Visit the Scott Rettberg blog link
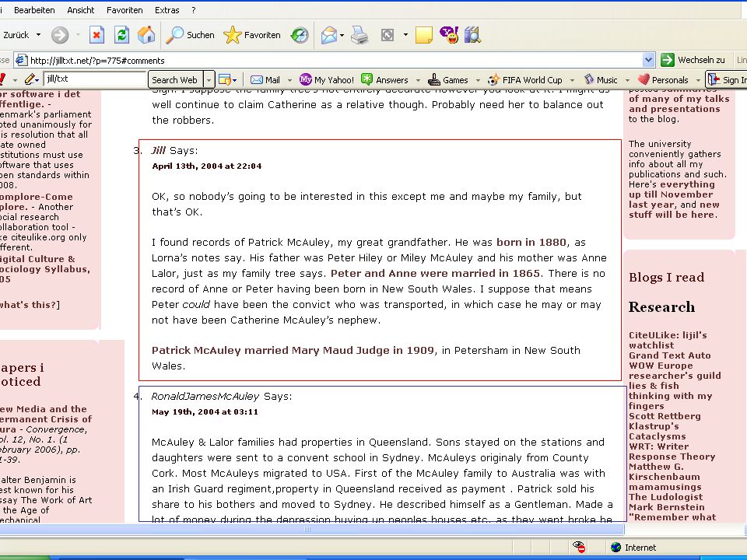 665,415
